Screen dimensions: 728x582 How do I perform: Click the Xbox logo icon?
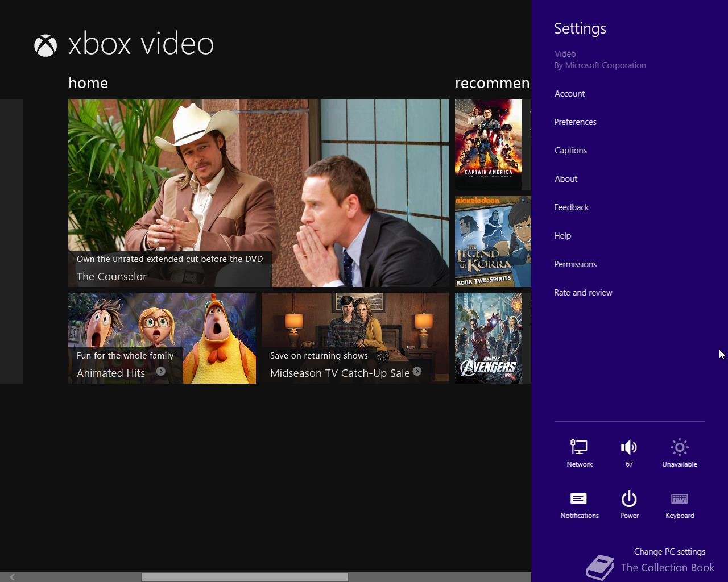click(x=45, y=45)
